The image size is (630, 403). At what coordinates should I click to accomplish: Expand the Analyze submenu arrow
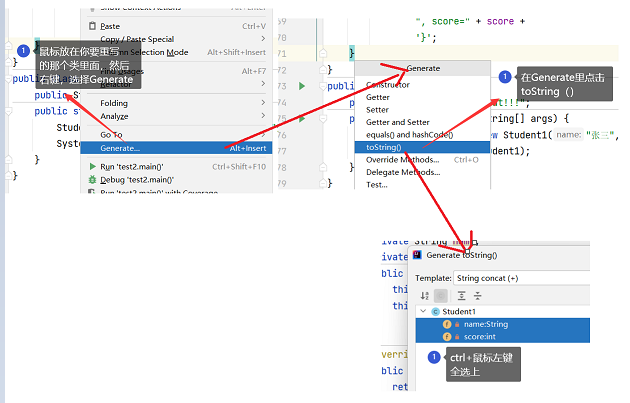click(263, 116)
